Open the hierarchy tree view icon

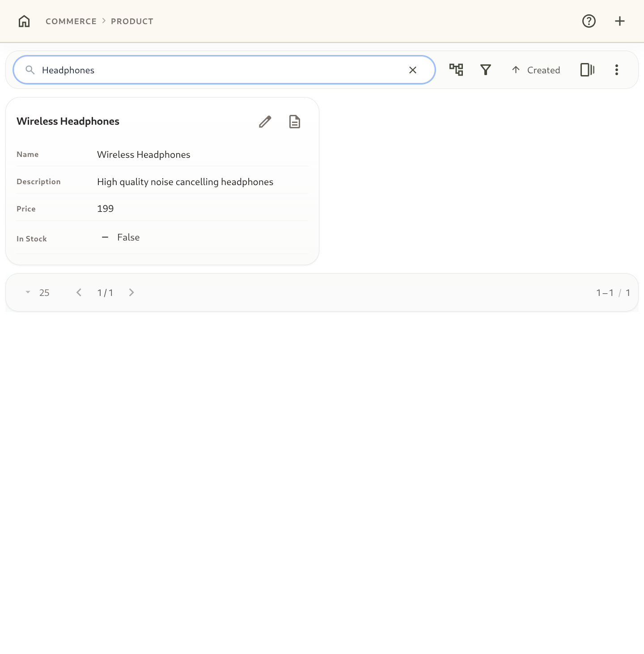456,70
